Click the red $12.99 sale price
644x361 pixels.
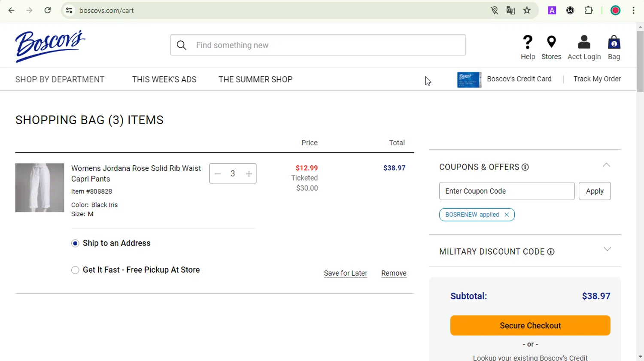tap(307, 168)
